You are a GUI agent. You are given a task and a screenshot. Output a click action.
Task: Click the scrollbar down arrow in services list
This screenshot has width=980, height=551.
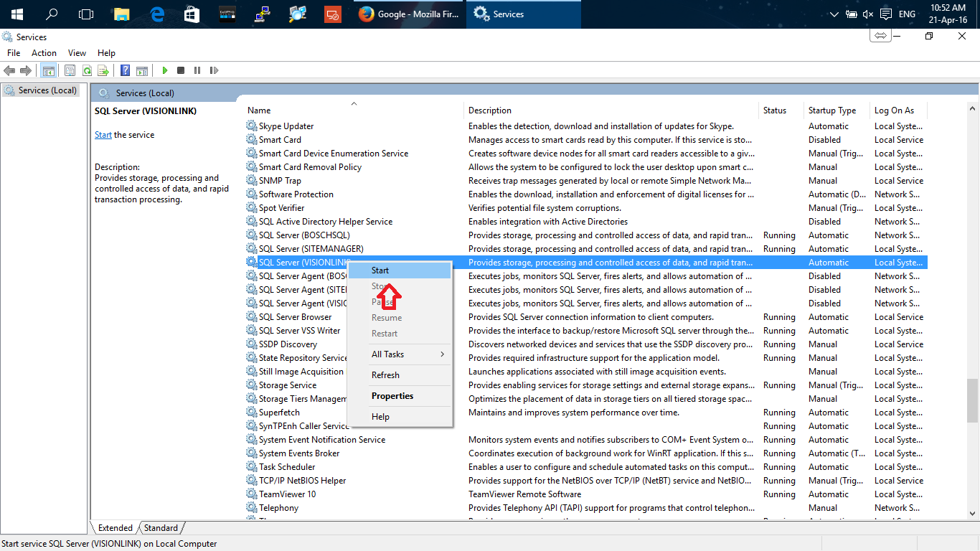tap(972, 512)
